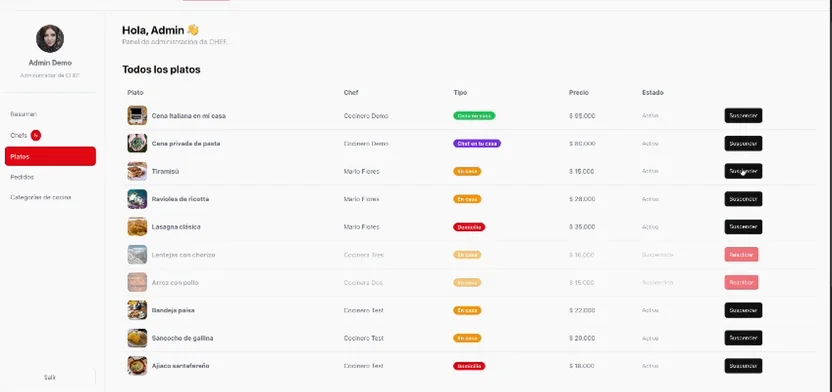Click the Salir logout button
Image resolution: width=832 pixels, height=392 pixels.
coord(50,377)
